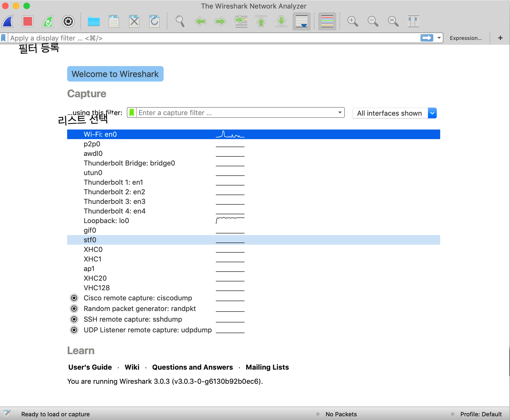Zoom in on packet text
Image resolution: width=510 pixels, height=420 pixels.
(353, 21)
